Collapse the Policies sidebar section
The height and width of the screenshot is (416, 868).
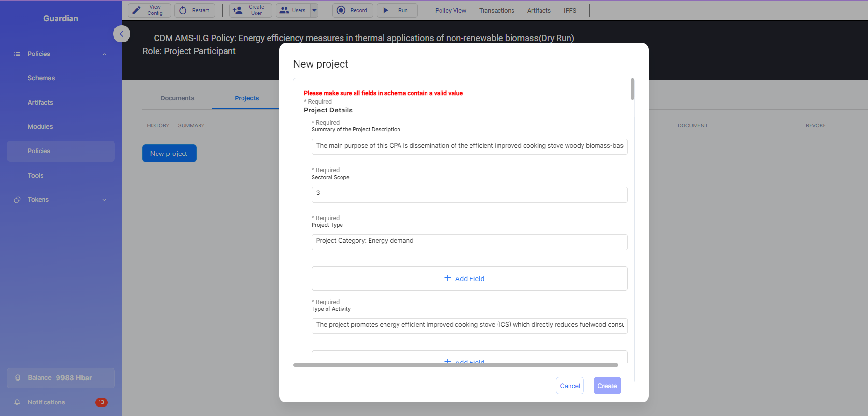104,54
